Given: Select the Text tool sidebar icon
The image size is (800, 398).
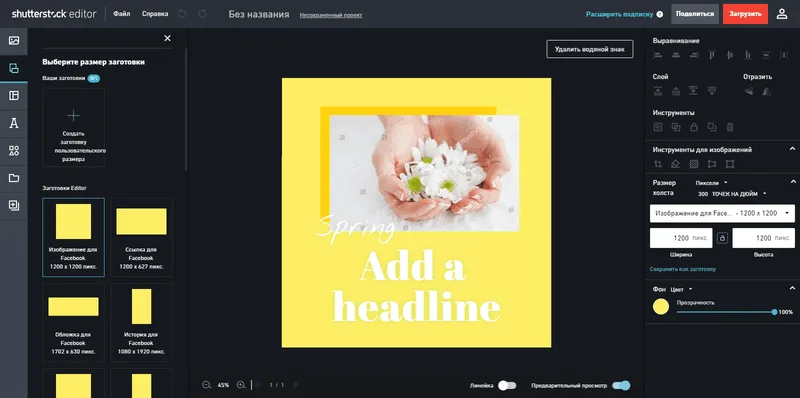Looking at the screenshot, I should point(14,123).
